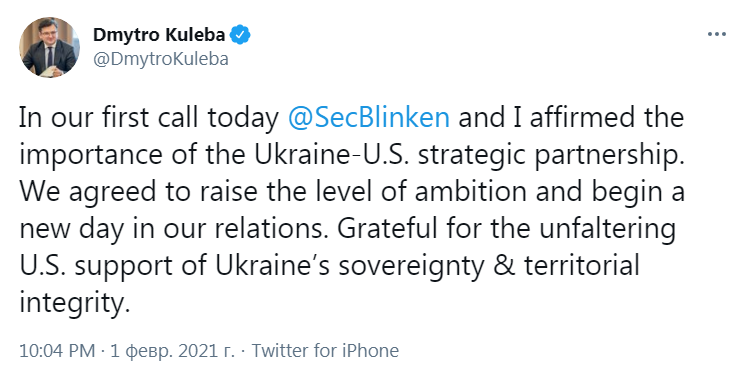This screenshot has height=375, width=743.
Task: Click the date 1 февр. 2021 г.
Action: 172,351
